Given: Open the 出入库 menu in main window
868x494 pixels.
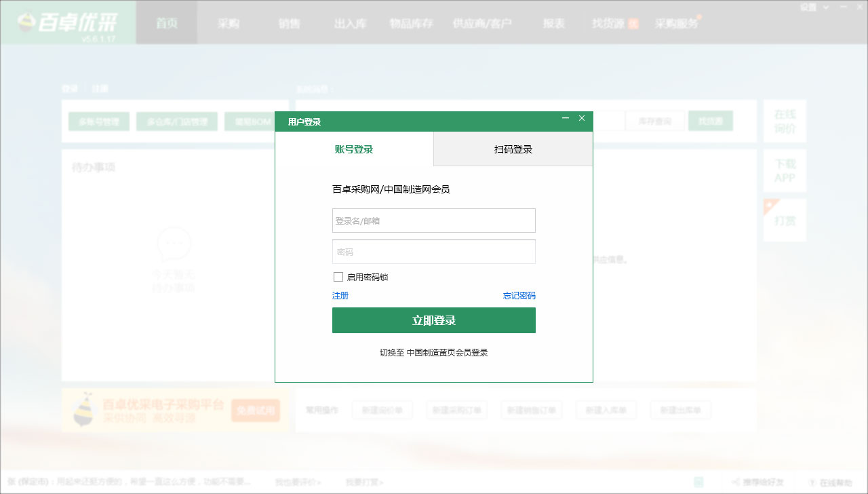Looking at the screenshot, I should tap(351, 23).
